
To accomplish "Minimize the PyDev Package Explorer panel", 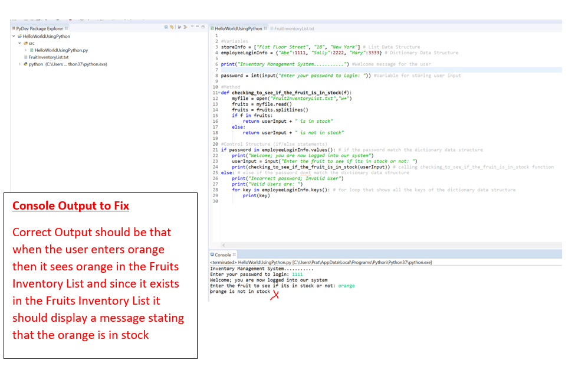I will tap(197, 27).
